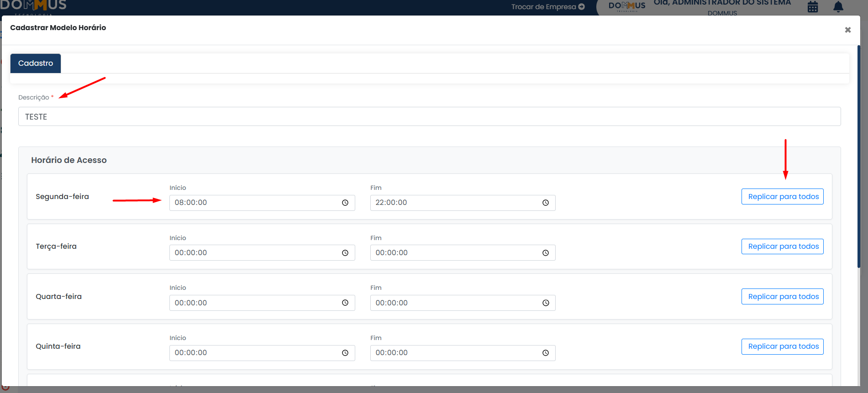Focus the Descrição text field

point(429,117)
